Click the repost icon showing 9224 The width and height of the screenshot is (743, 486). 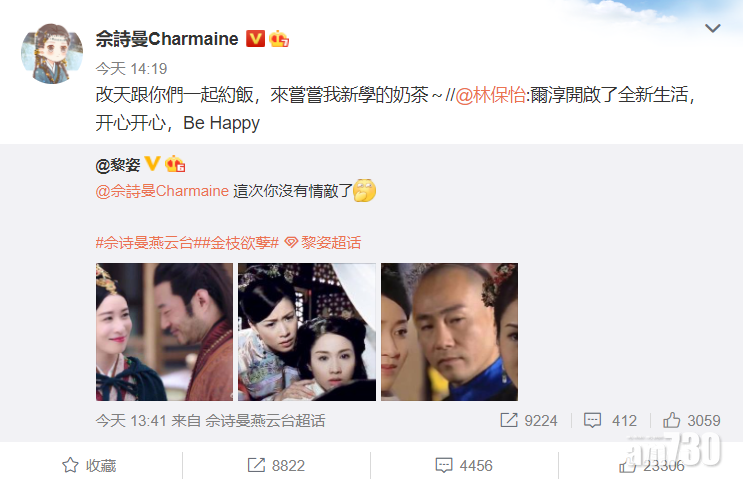529,420
